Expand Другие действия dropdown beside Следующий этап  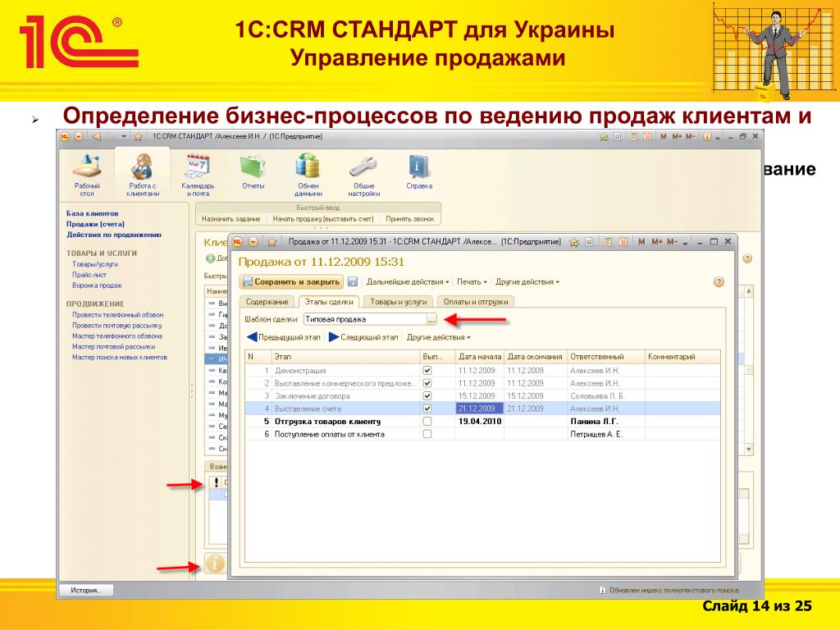pyautogui.click(x=438, y=337)
